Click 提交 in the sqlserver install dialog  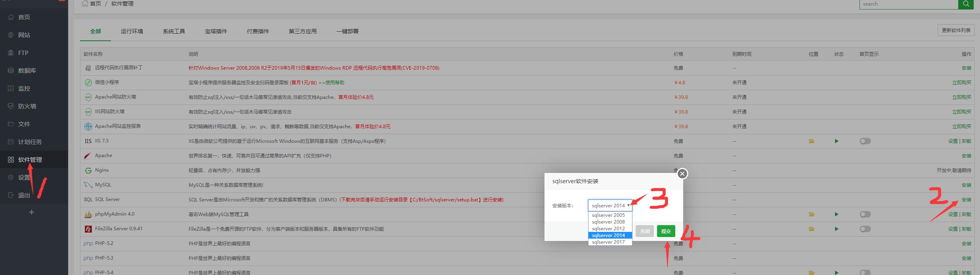click(x=666, y=231)
